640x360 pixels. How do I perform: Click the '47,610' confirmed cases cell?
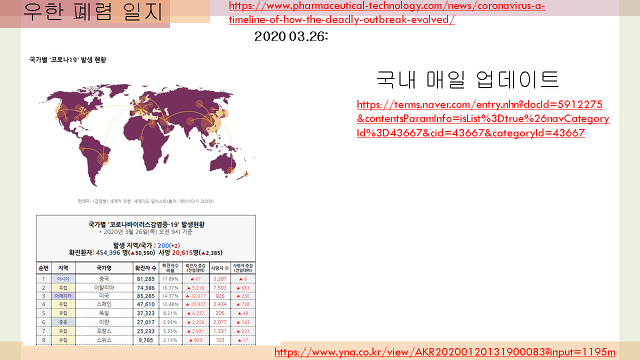(x=146, y=304)
